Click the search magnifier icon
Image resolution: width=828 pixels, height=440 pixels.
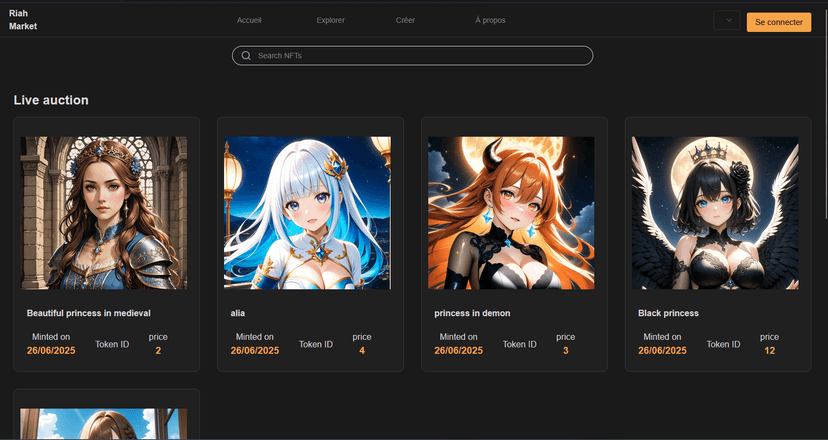[246, 56]
